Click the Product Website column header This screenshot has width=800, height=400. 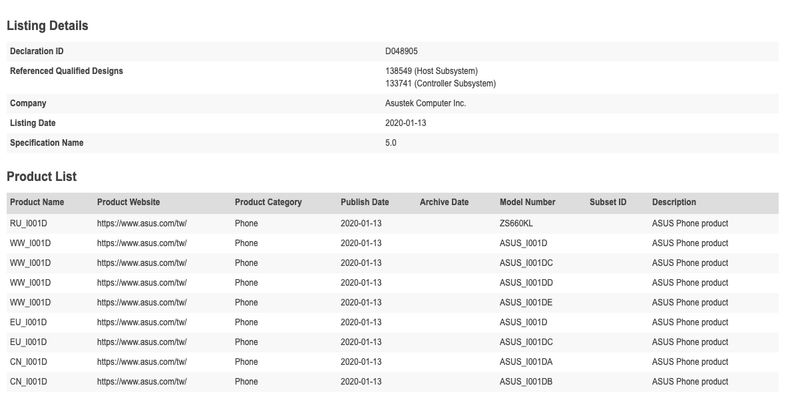click(128, 202)
